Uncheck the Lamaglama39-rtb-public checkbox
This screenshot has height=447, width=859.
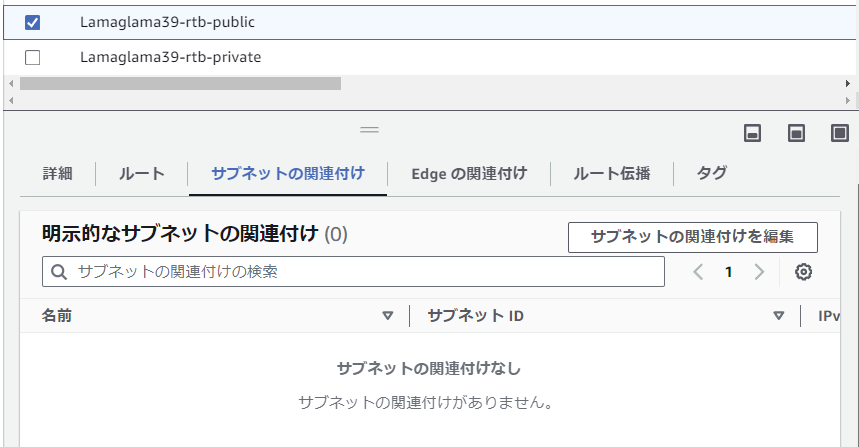pyautogui.click(x=32, y=22)
